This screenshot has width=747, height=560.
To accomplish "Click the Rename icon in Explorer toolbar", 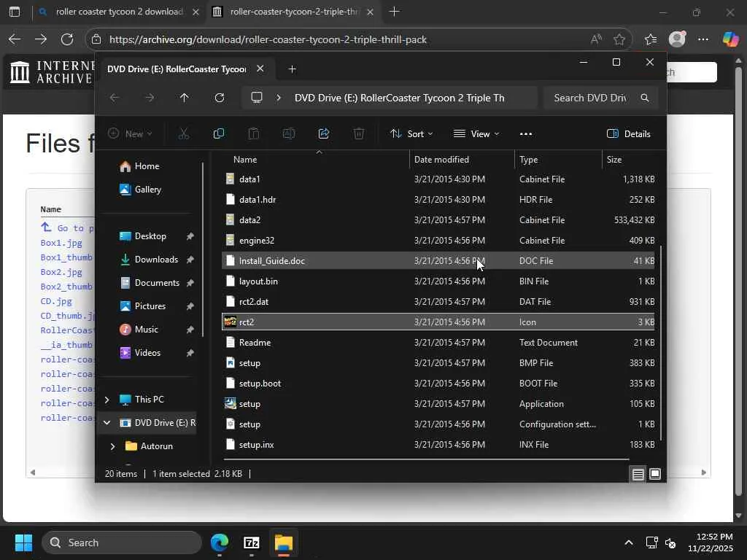I will pyautogui.click(x=289, y=134).
